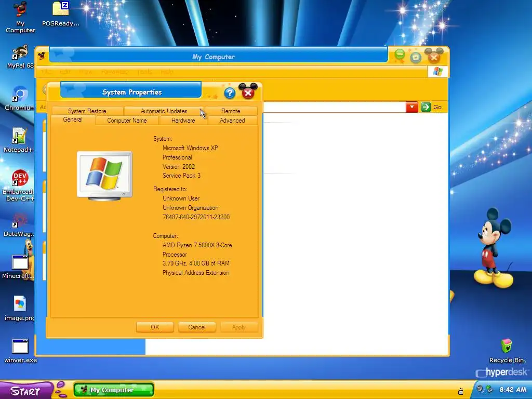The height and width of the screenshot is (399, 532).
Task: Click the text Service Pack 3
Action: 181,176
